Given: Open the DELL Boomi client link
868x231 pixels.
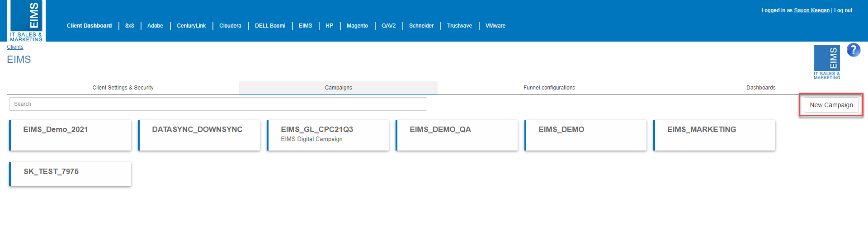Looking at the screenshot, I should (x=270, y=26).
